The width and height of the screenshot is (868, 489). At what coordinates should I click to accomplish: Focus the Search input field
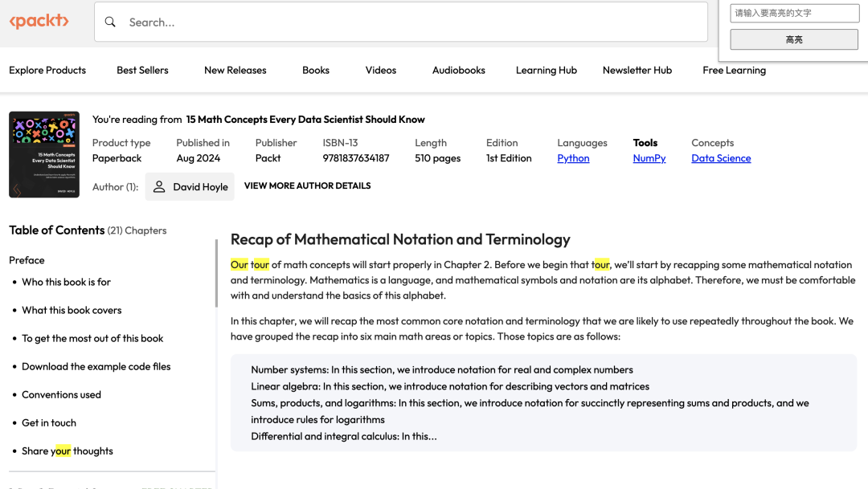click(x=402, y=22)
